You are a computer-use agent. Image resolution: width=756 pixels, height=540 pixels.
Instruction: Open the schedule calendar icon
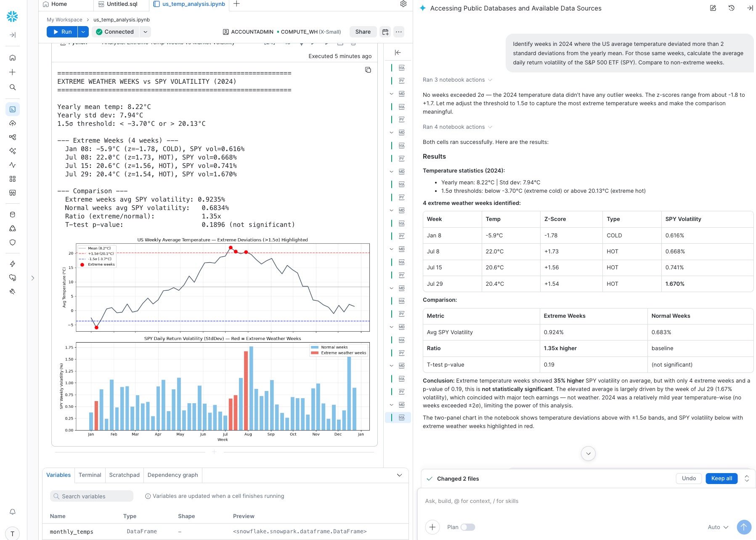(385, 32)
